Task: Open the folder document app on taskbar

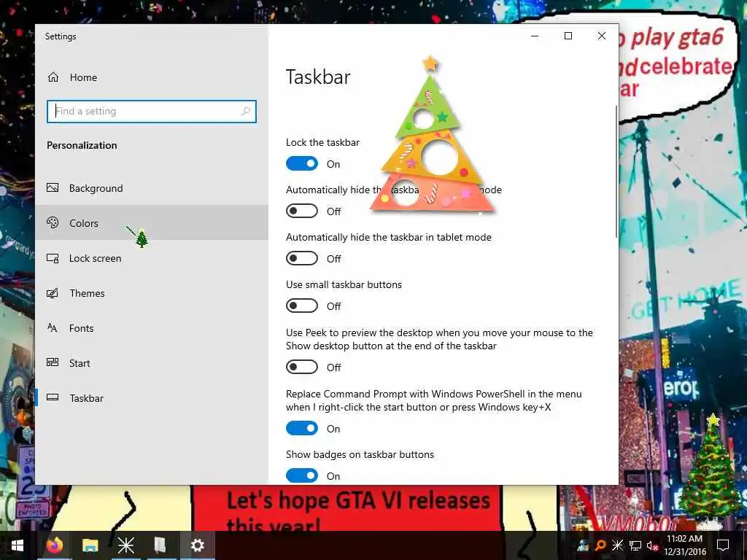Action: pos(161,545)
